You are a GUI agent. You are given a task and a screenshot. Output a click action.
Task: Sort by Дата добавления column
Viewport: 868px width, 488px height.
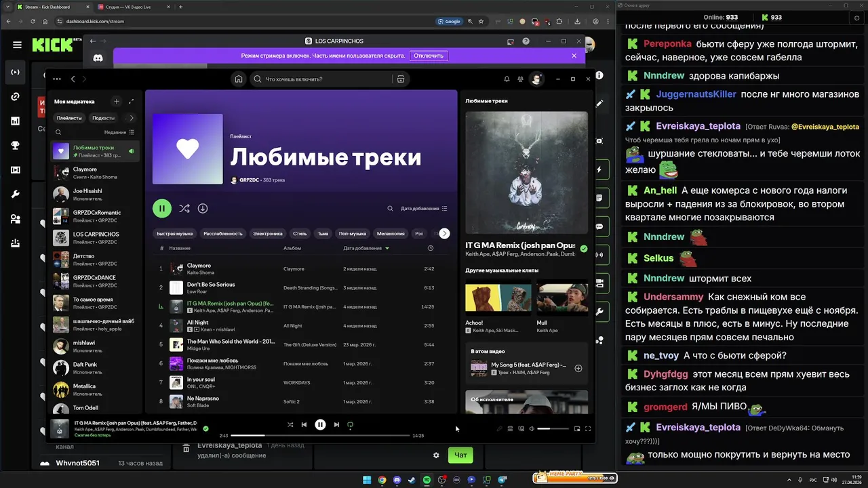[366, 248]
